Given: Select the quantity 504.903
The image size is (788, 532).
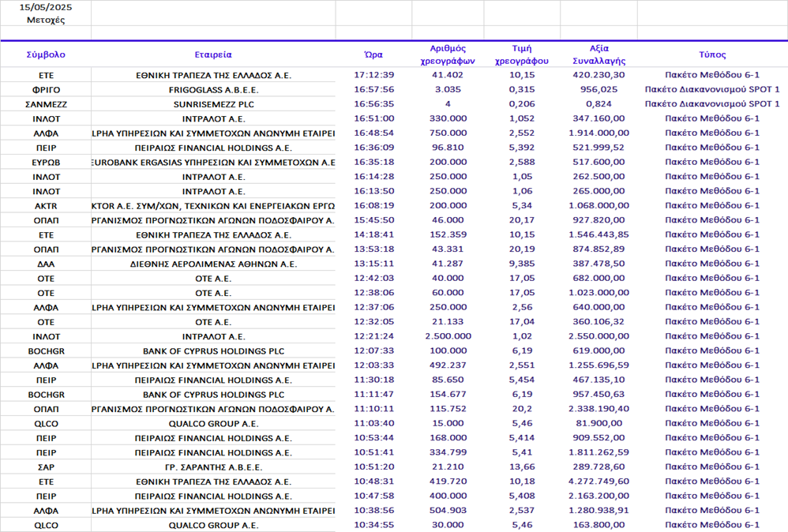Looking at the screenshot, I should [448, 512].
